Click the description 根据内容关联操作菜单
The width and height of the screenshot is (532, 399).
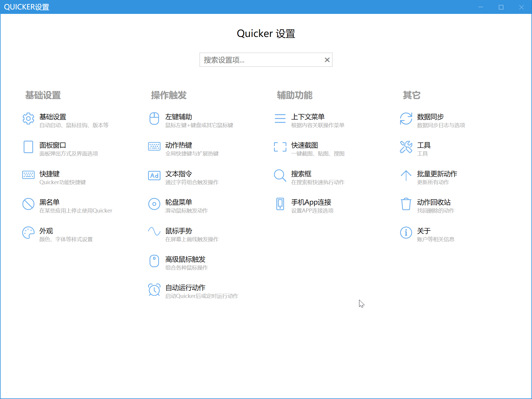pos(318,125)
